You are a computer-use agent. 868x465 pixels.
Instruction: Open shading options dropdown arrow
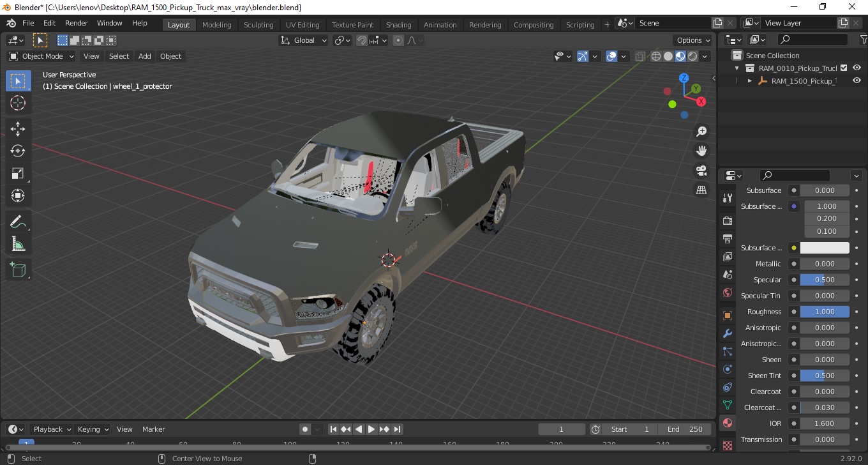pos(705,56)
